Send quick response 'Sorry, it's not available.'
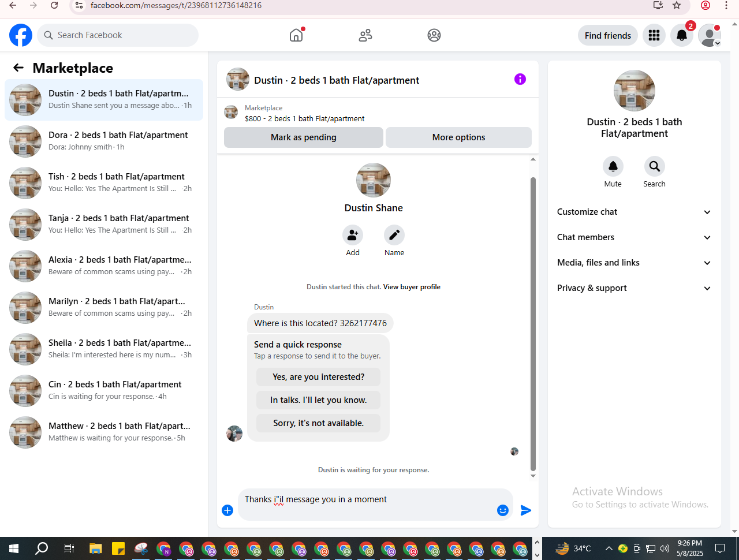This screenshot has height=560, width=739. 318,423
